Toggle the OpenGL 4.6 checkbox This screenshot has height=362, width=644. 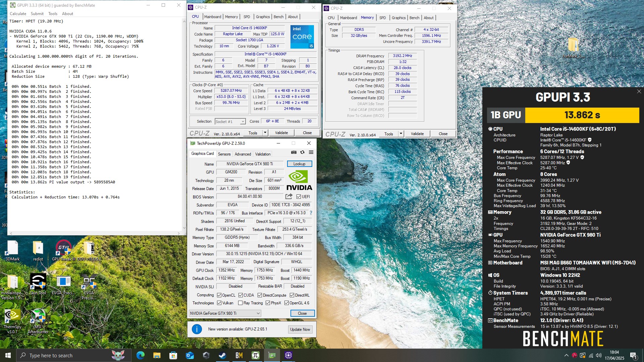pyautogui.click(x=286, y=303)
